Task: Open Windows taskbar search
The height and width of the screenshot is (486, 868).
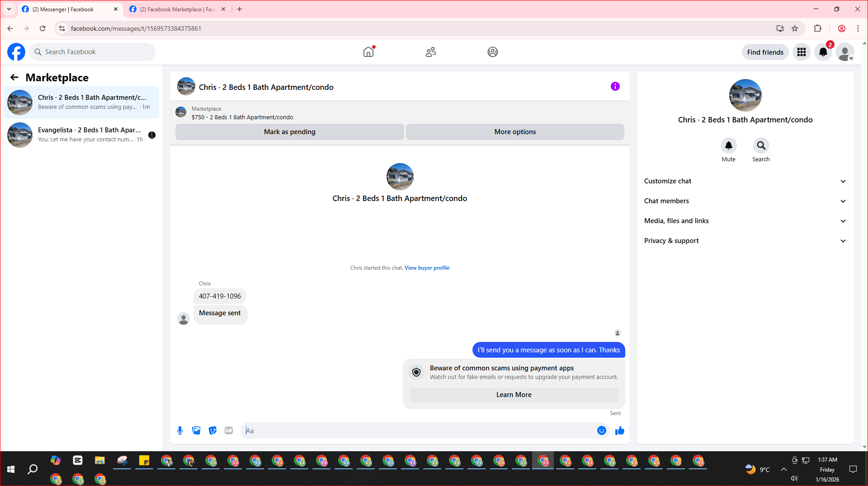Action: pos(33,469)
